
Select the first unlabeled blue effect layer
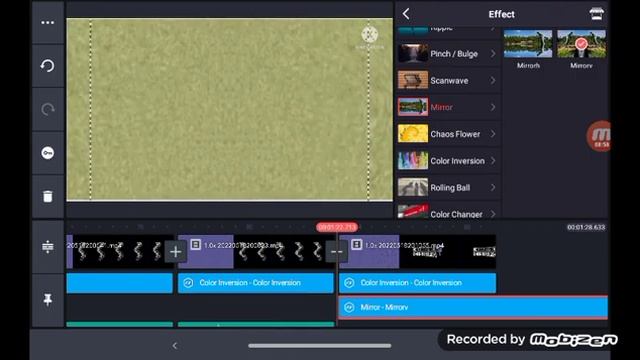coord(120,283)
